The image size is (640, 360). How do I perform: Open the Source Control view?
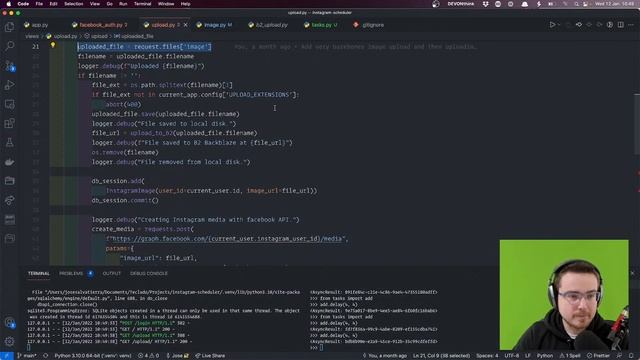coord(9,65)
